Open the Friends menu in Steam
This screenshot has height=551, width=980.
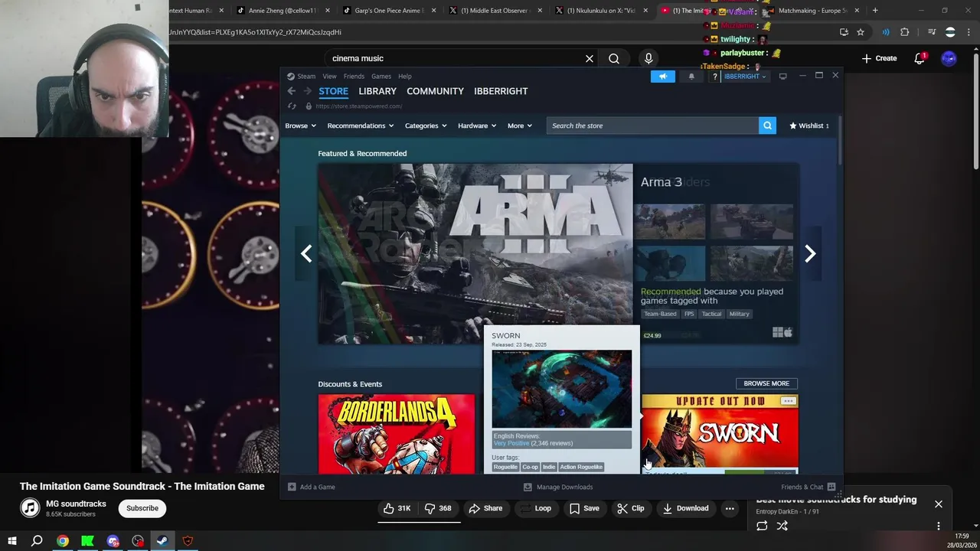point(354,77)
